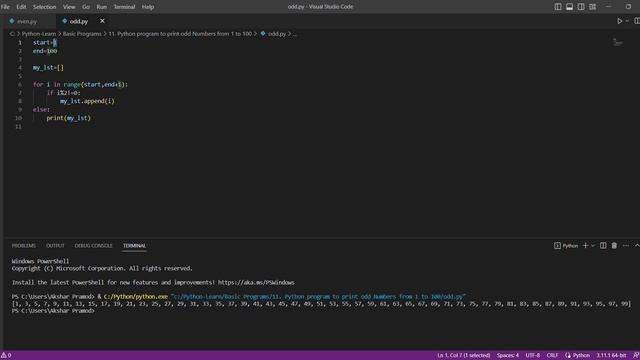
Task: Open the Go menu
Action: pos(86,7)
